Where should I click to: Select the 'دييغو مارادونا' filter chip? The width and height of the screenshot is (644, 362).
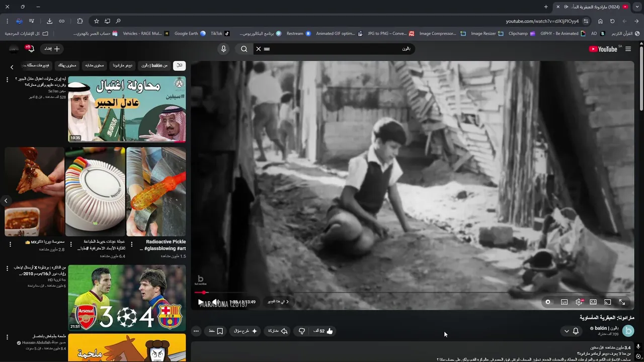click(x=123, y=65)
